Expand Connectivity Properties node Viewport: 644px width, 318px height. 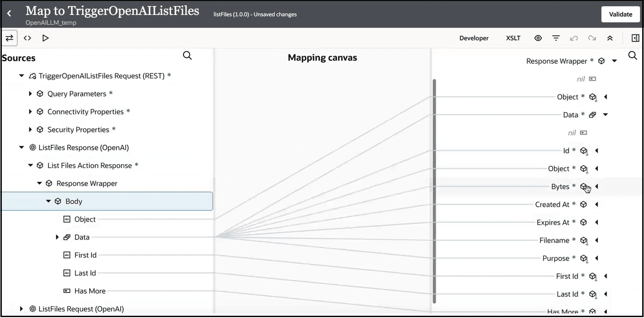pyautogui.click(x=30, y=112)
